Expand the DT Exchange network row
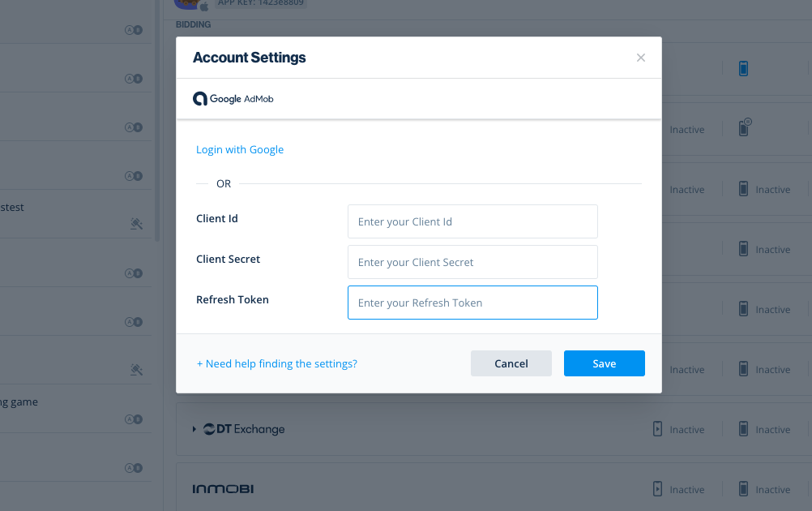This screenshot has width=812, height=511. (x=194, y=429)
